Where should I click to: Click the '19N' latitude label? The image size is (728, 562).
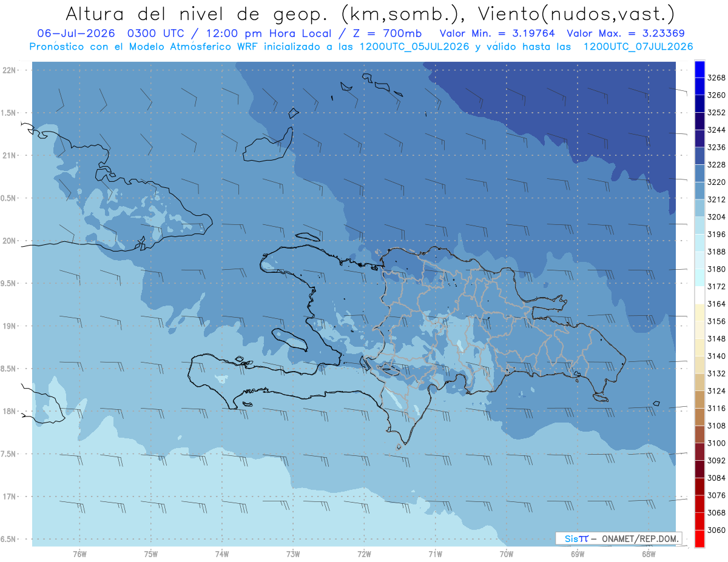tap(10, 326)
